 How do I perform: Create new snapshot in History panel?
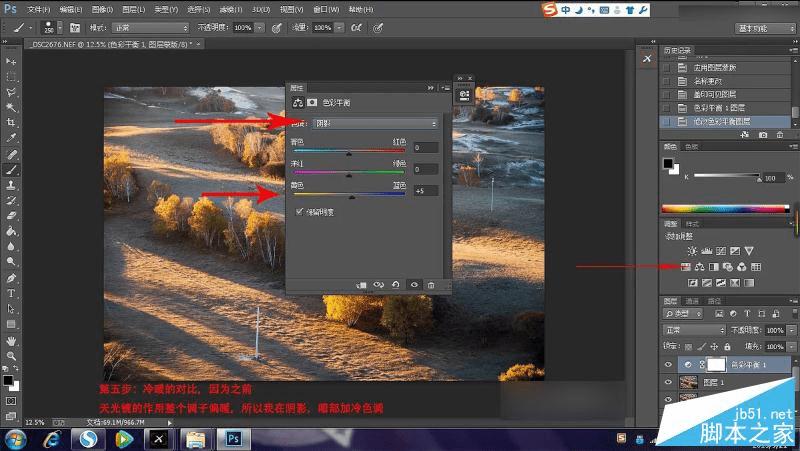point(763,135)
